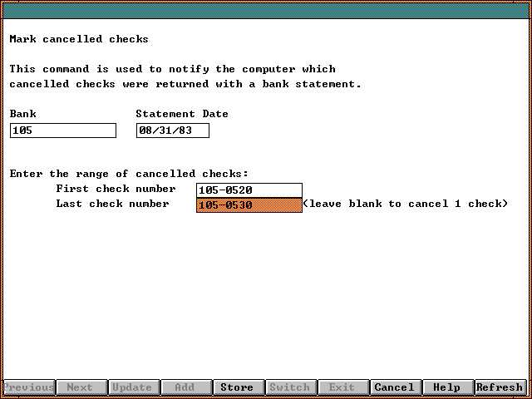
Task: Click the "leave blank to cancel" hint
Action: [x=405, y=204]
